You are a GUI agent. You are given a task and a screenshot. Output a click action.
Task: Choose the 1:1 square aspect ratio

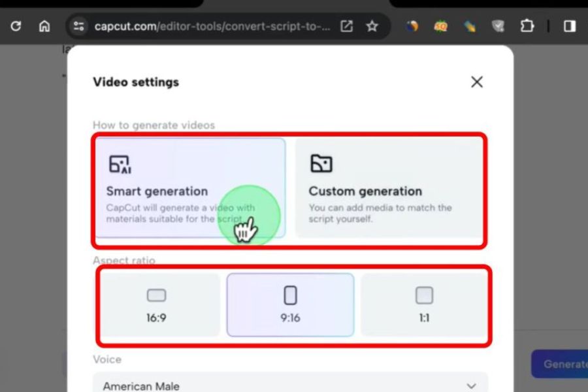coord(424,304)
